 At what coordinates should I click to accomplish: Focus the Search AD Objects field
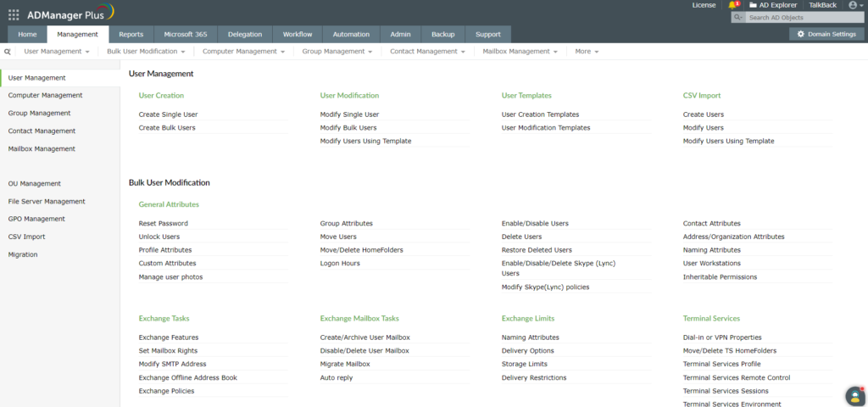804,18
